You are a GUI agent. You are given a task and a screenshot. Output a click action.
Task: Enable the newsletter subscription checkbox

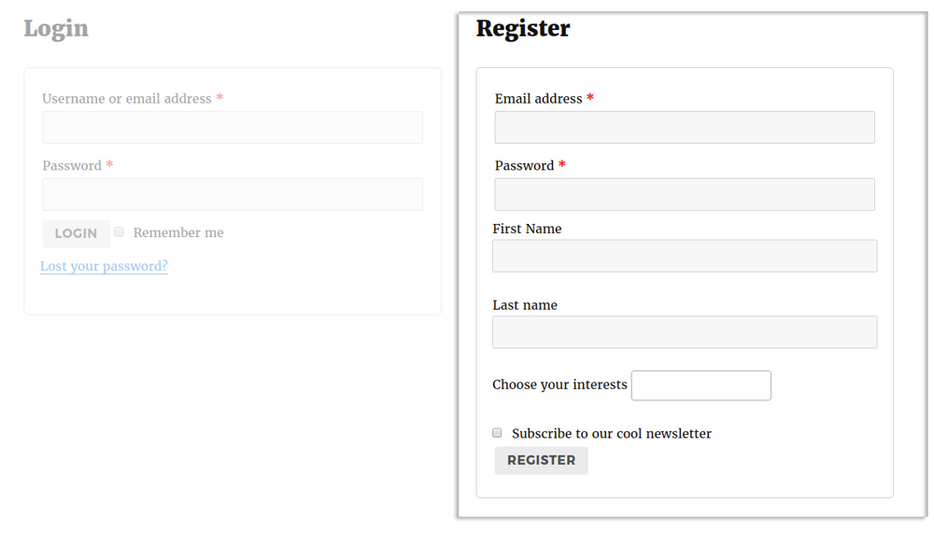498,433
